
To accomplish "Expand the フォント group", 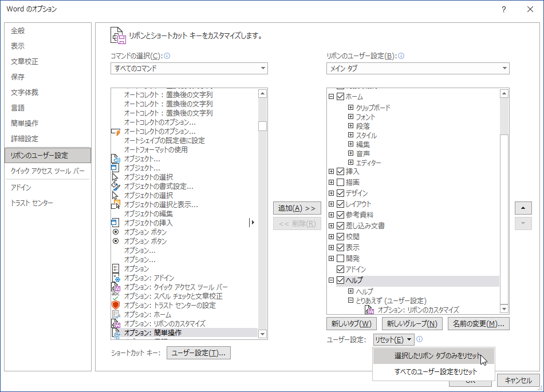I will (x=351, y=117).
